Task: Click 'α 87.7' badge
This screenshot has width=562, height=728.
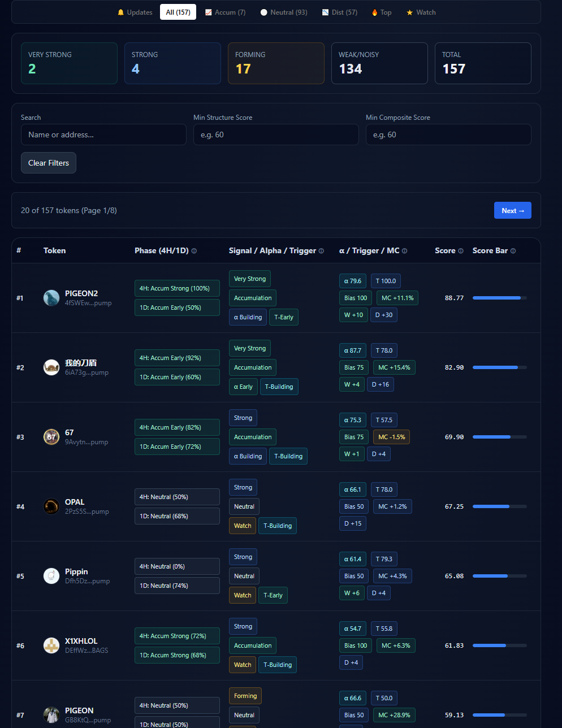Action: tap(353, 350)
